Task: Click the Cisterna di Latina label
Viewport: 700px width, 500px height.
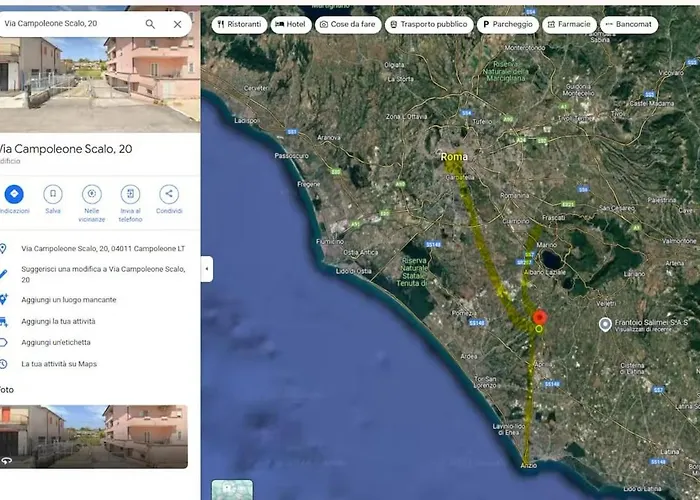Action: 632,368
